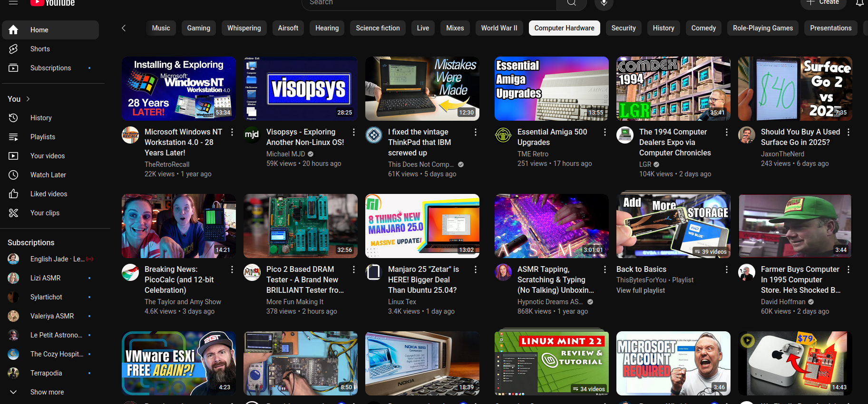
Task: Open TheRetroRecall channel avatar
Action: (130, 135)
